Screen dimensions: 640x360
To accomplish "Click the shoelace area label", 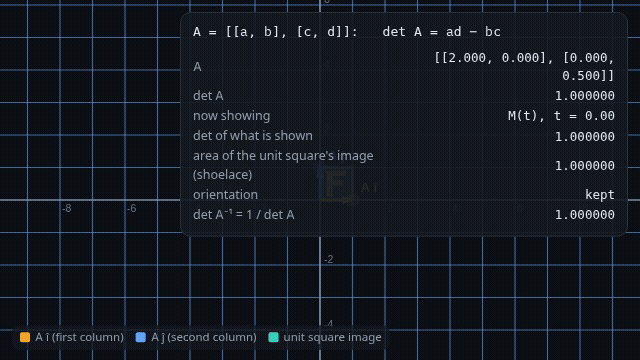I will click(x=283, y=165).
